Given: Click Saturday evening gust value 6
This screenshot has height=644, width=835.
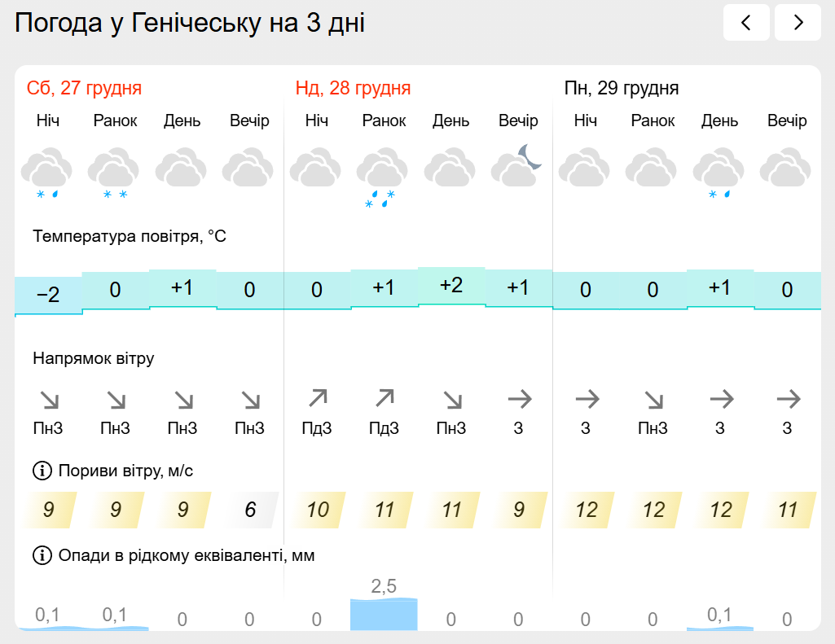Looking at the screenshot, I should (x=250, y=510).
